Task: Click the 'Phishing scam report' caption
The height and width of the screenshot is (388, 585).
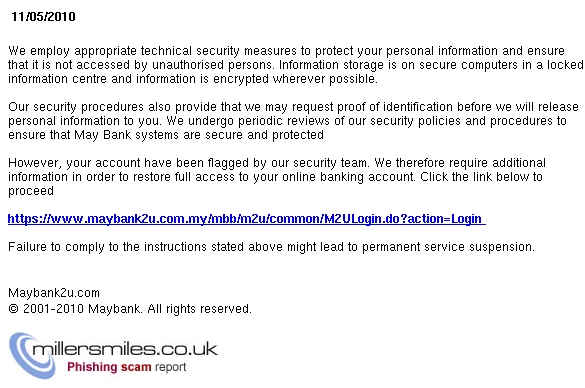Action: click(126, 367)
